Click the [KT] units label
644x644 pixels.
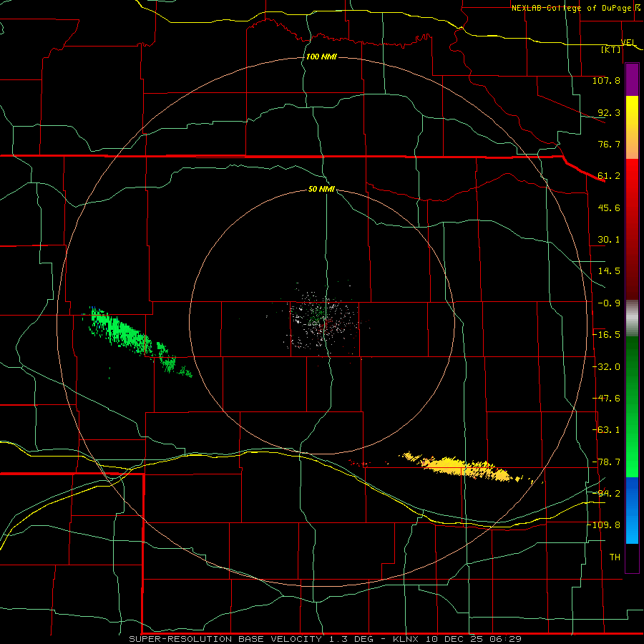[611, 49]
